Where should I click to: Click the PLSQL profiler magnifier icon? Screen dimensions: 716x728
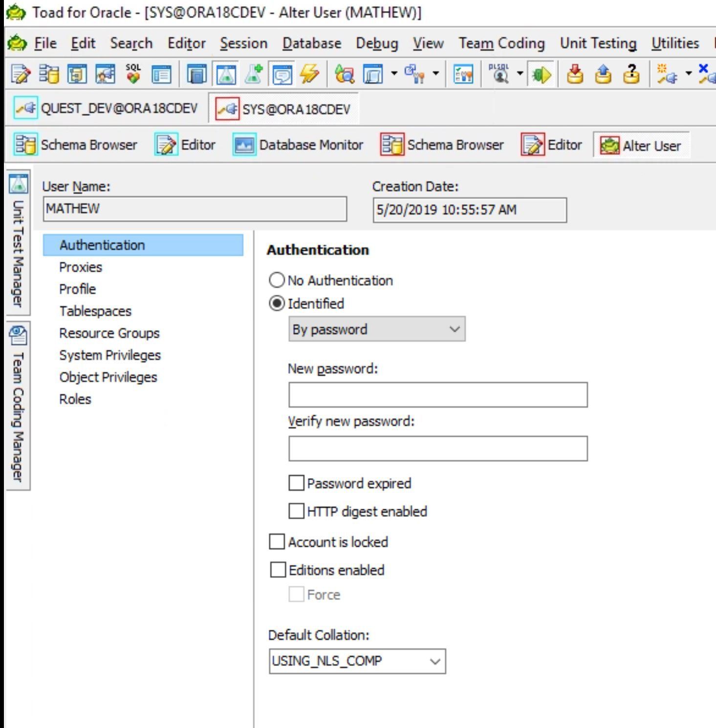(499, 74)
